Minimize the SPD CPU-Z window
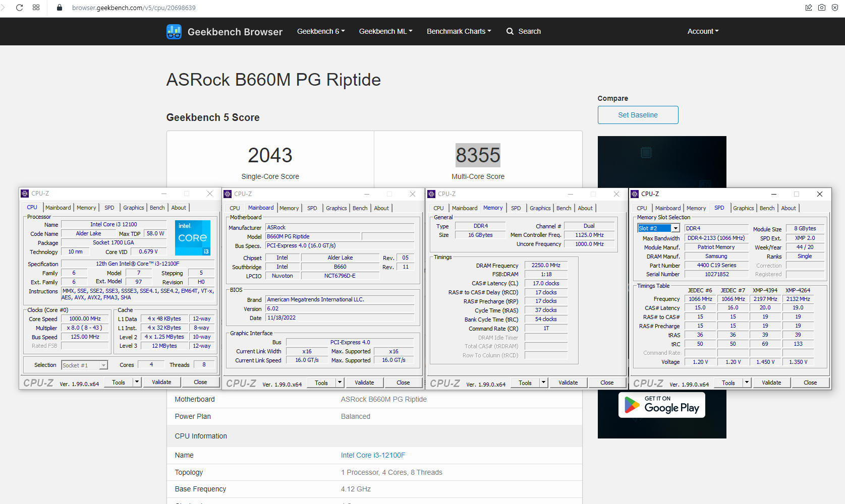Screen dimensions: 845x504 tap(773, 194)
